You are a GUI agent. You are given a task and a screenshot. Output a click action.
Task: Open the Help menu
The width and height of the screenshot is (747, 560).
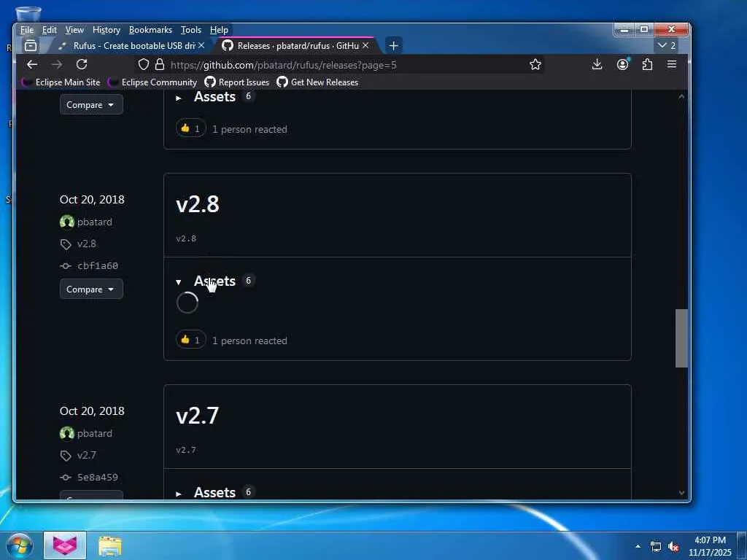tap(219, 30)
